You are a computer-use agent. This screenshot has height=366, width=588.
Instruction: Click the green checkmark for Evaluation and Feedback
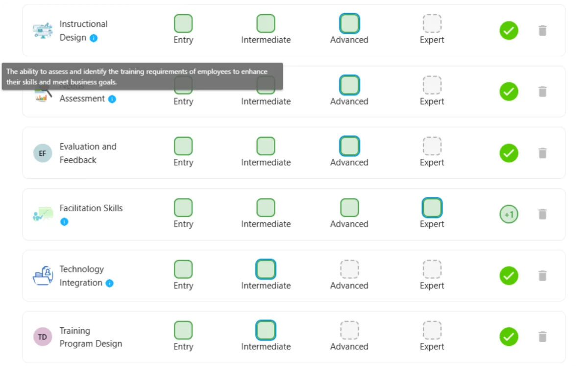pos(509,153)
